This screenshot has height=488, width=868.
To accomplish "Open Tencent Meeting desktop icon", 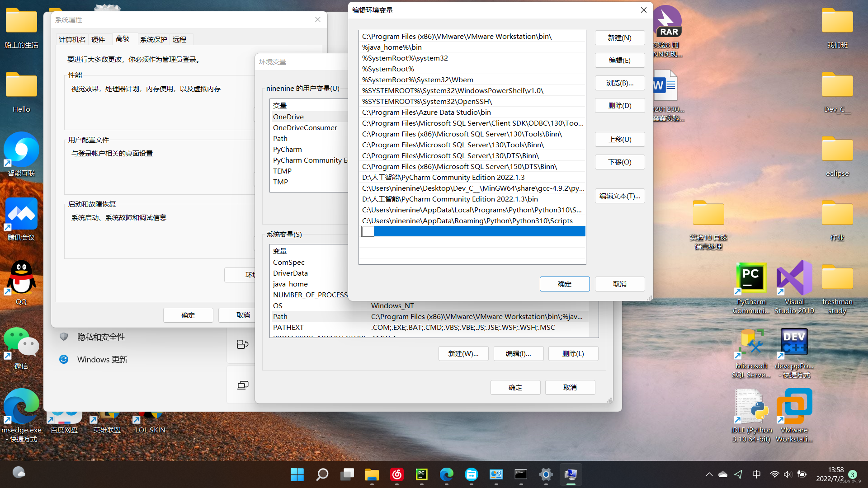I will (x=21, y=214).
